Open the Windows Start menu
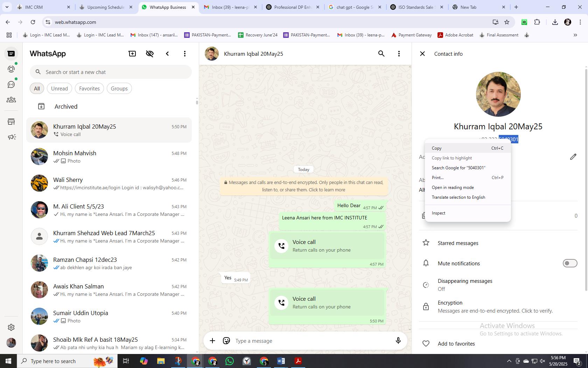The width and height of the screenshot is (588, 368). 8,361
